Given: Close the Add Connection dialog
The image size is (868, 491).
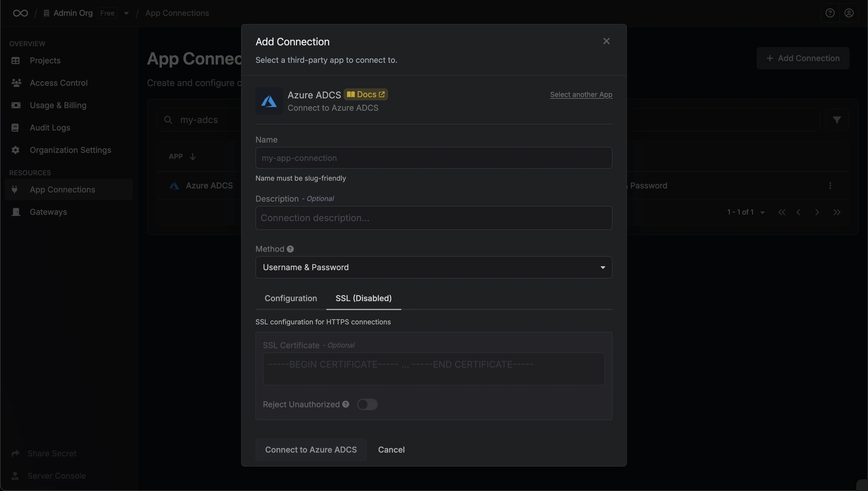Looking at the screenshot, I should (x=607, y=41).
